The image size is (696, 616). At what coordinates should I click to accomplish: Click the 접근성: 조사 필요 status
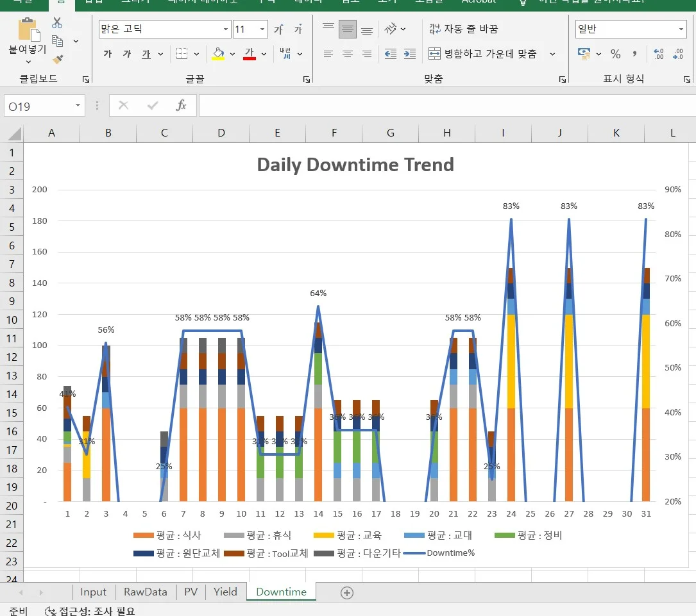(x=90, y=611)
